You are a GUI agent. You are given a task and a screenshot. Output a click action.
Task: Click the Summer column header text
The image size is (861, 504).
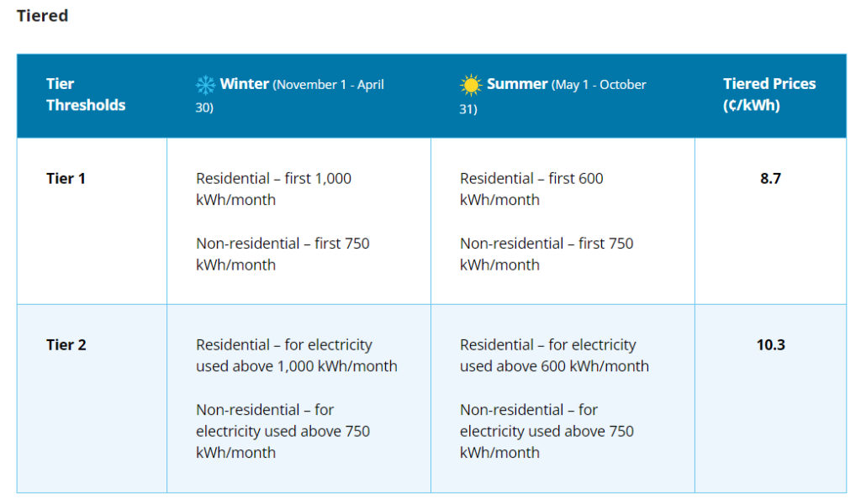(x=553, y=96)
